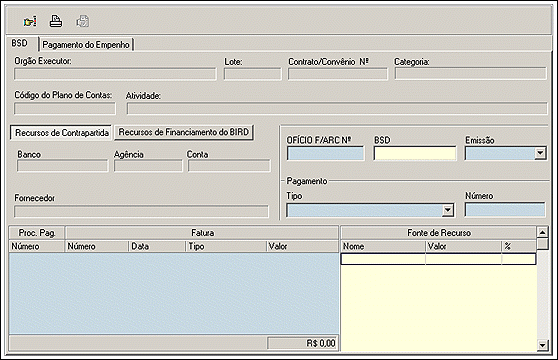
Task: Click the Fatura Número column header
Action: [x=97, y=247]
